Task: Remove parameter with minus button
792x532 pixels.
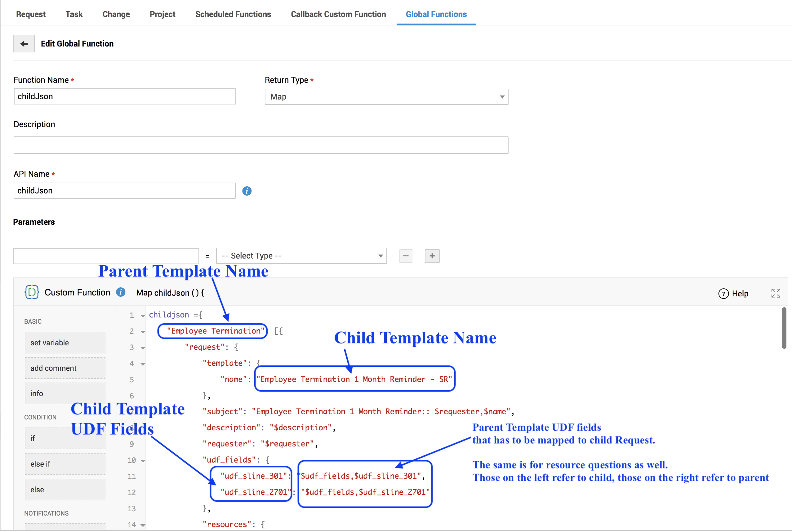Action: click(x=406, y=256)
